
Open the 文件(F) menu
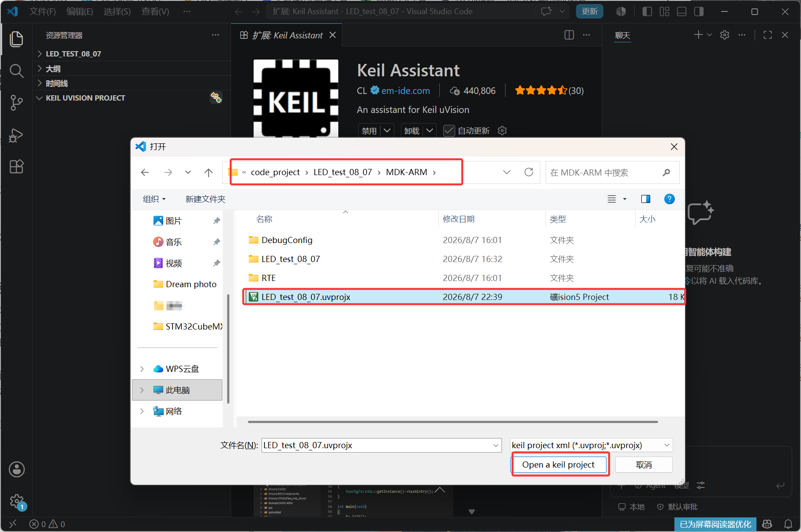[x=42, y=11]
